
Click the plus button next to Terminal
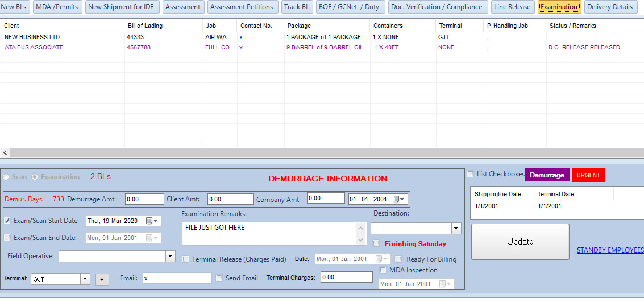(x=102, y=279)
